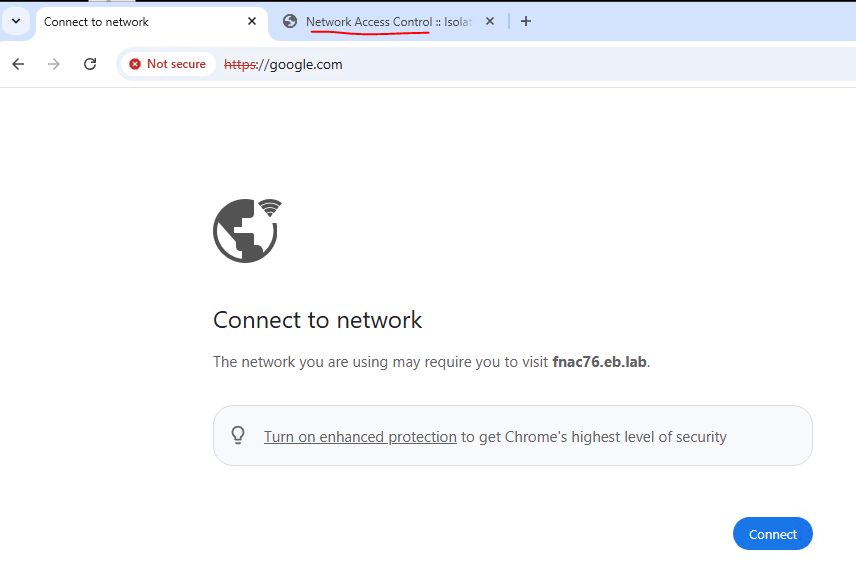Open the Not secure site info chip
Viewport: 856px width, 570px height.
click(x=167, y=64)
